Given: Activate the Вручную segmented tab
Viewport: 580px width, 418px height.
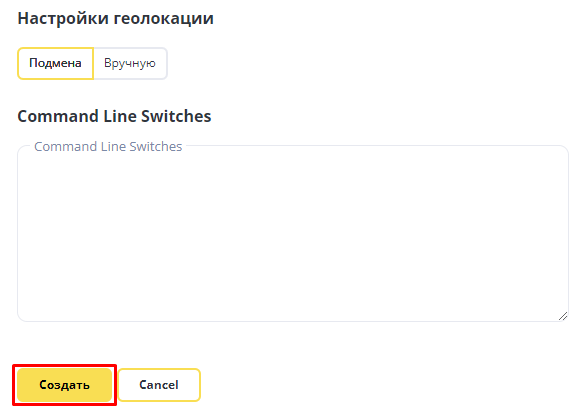Looking at the screenshot, I should (130, 63).
